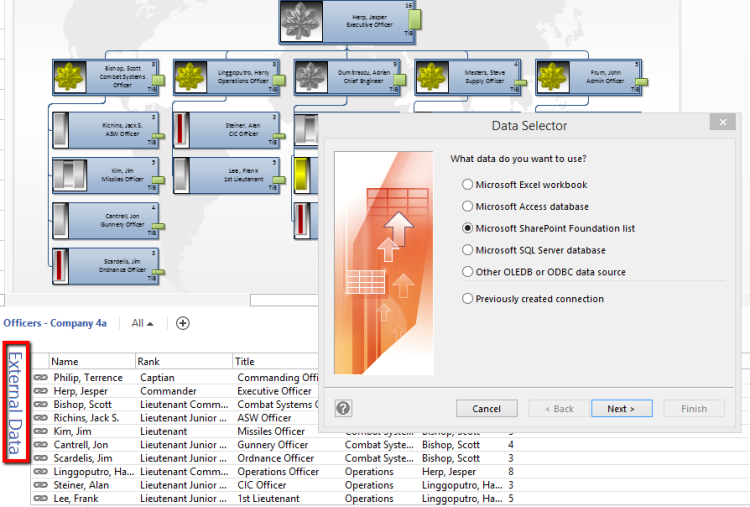Click 1st Lieutenant title cell
The image size is (750, 507).
coord(268,498)
